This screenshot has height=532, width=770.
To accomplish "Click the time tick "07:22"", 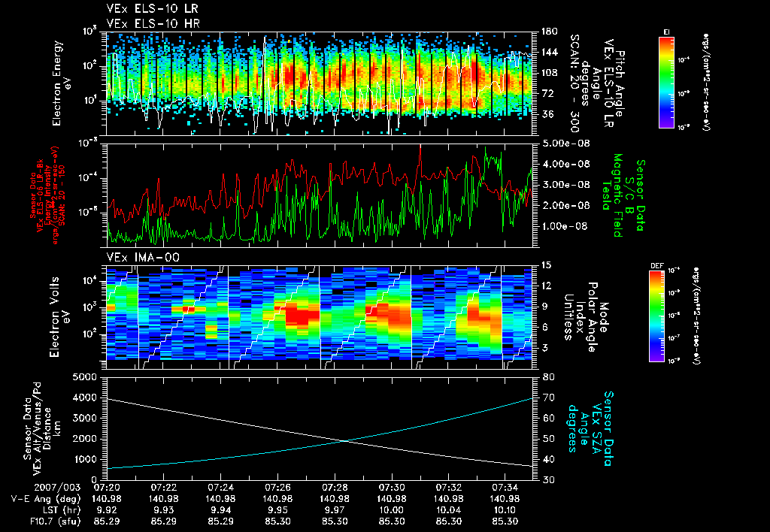I will pos(163,488).
